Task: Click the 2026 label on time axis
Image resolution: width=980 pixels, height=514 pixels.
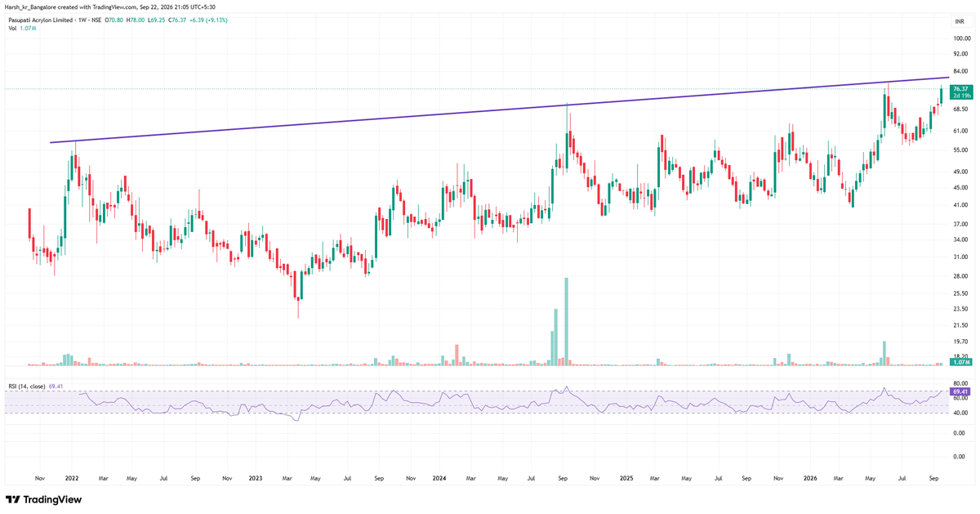Action: (810, 476)
